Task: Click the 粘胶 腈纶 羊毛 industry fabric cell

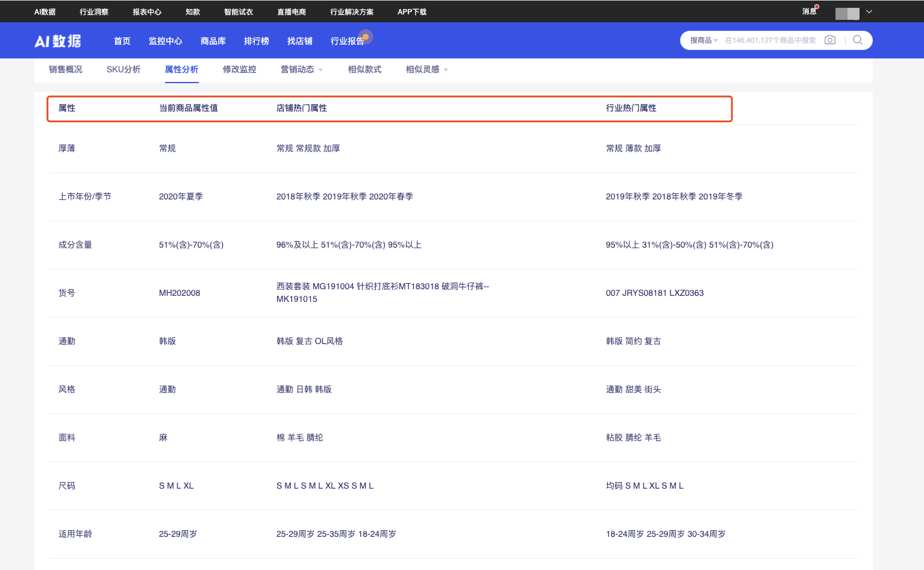Action: click(634, 437)
